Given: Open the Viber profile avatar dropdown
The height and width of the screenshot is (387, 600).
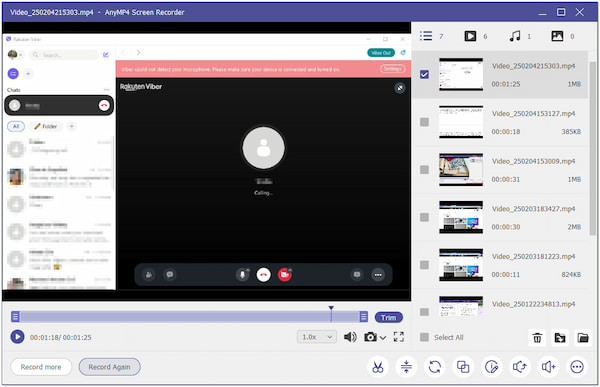Looking at the screenshot, I should pyautogui.click(x=15, y=55).
